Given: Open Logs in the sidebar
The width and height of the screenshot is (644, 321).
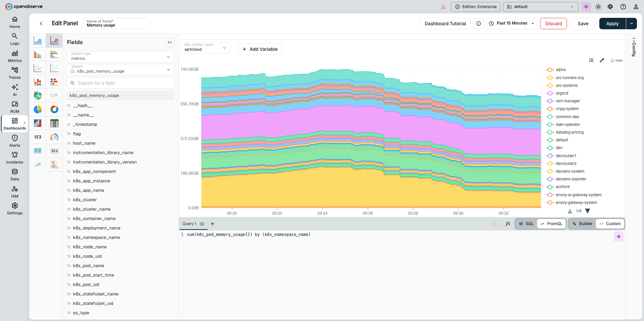Looking at the screenshot, I should point(15,39).
